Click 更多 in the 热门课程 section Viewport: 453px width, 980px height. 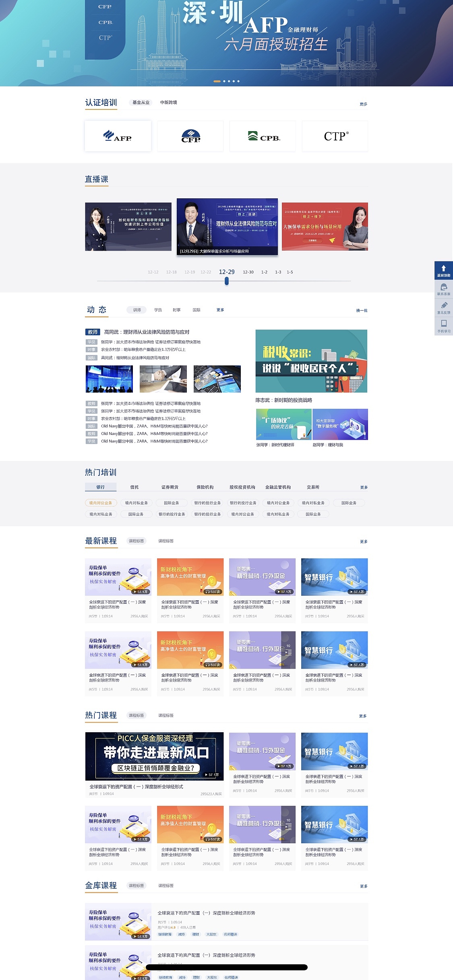363,716
